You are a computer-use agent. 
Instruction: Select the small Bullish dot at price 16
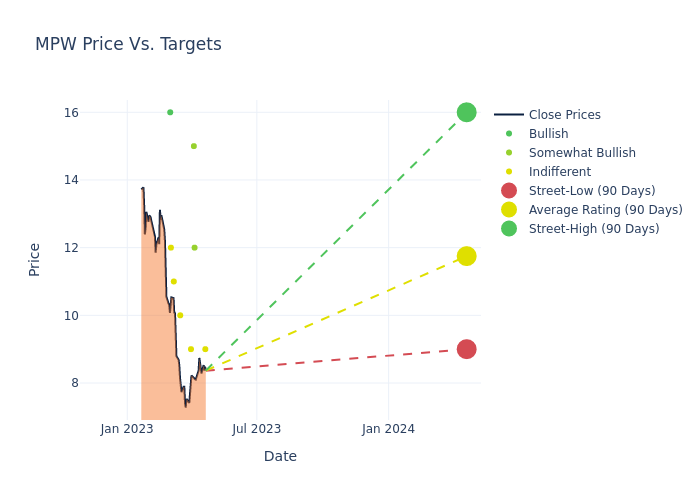(x=170, y=112)
